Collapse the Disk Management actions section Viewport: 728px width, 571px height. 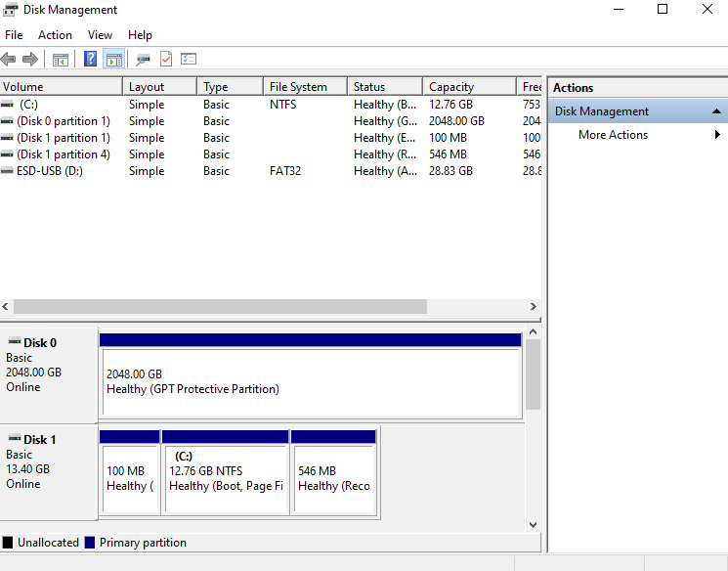coord(716,111)
